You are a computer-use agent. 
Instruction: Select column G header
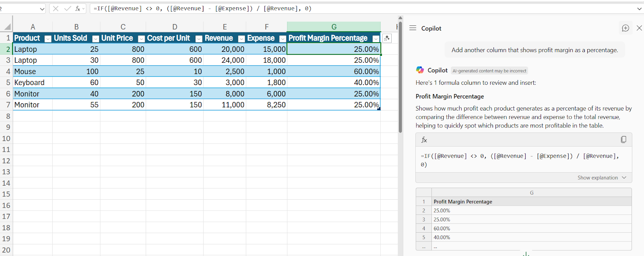334,27
